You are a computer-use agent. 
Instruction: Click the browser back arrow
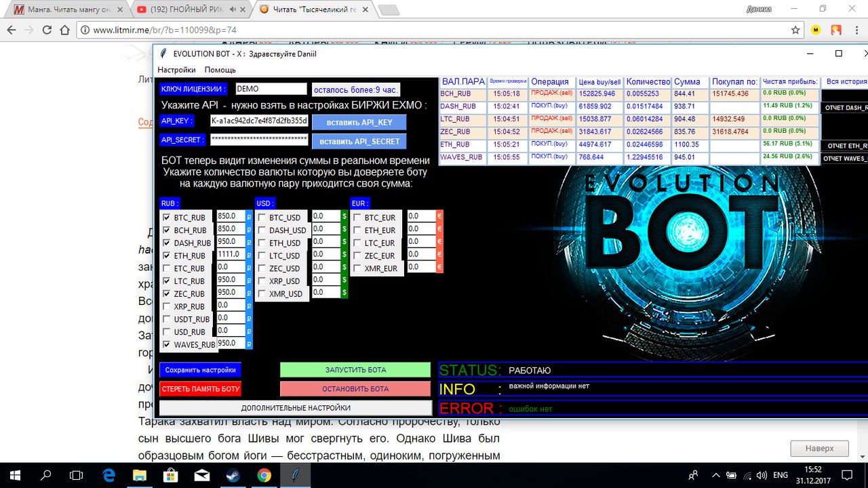(12, 30)
